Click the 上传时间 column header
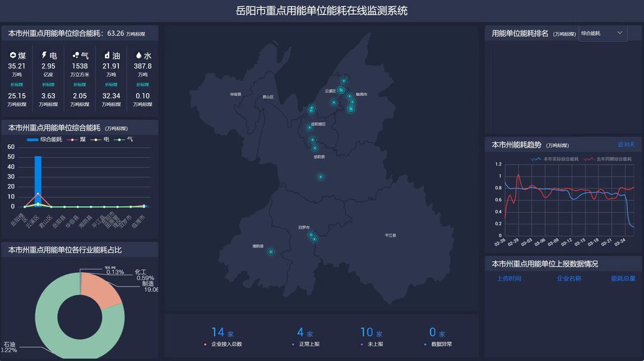The width and height of the screenshot is (644, 361). click(x=509, y=278)
